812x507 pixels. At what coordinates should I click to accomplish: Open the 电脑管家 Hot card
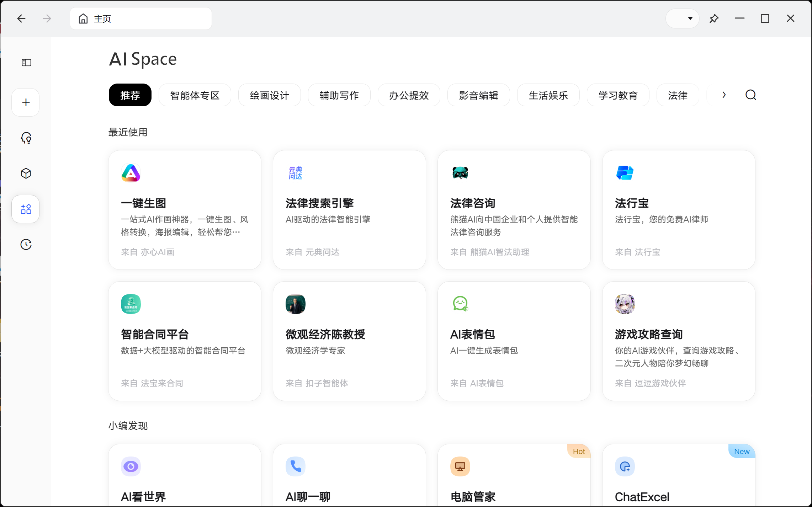[514, 476]
